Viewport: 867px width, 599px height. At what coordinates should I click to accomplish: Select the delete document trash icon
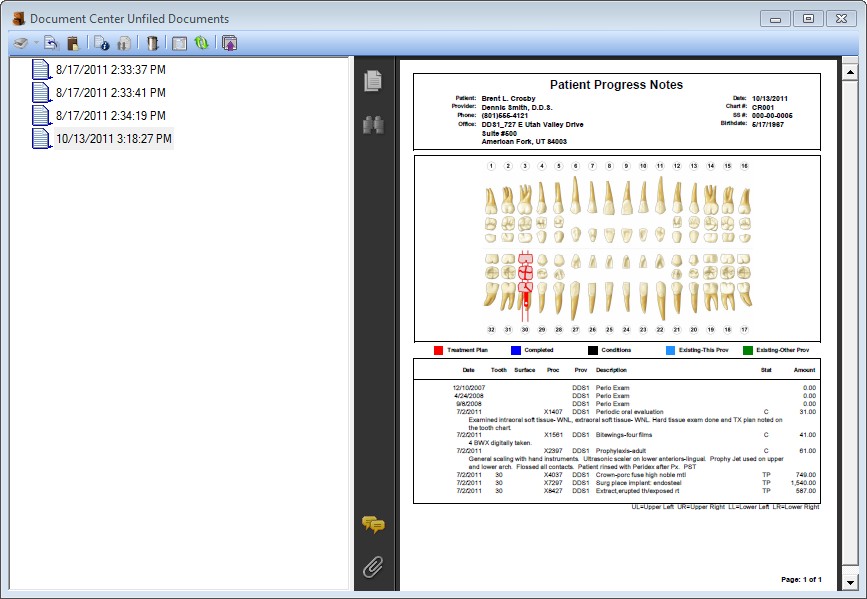pyautogui.click(x=151, y=44)
